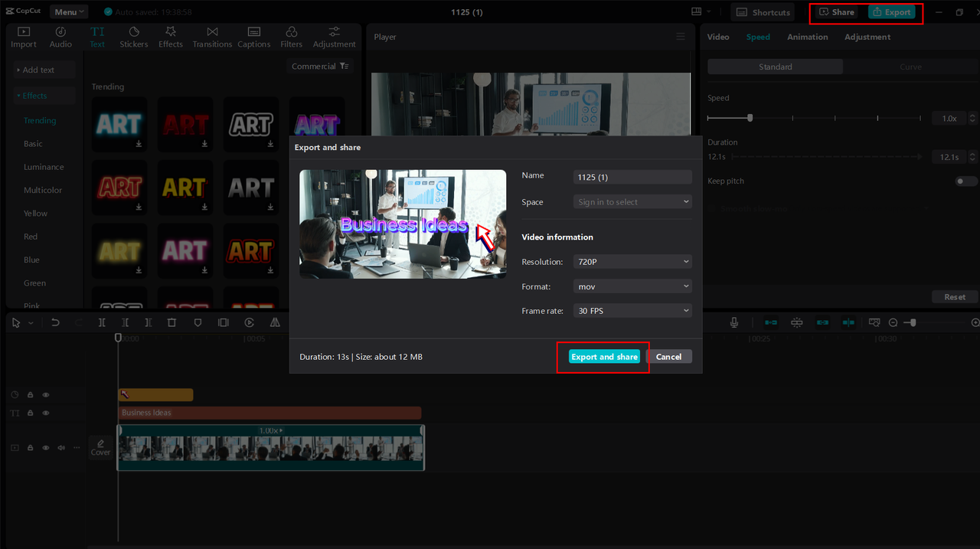This screenshot has width=980, height=549.
Task: Switch to the Video tab in inspector
Action: (718, 37)
